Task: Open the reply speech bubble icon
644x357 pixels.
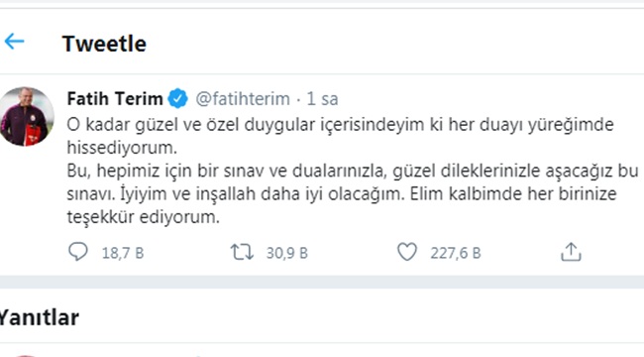Action: pos(77,252)
